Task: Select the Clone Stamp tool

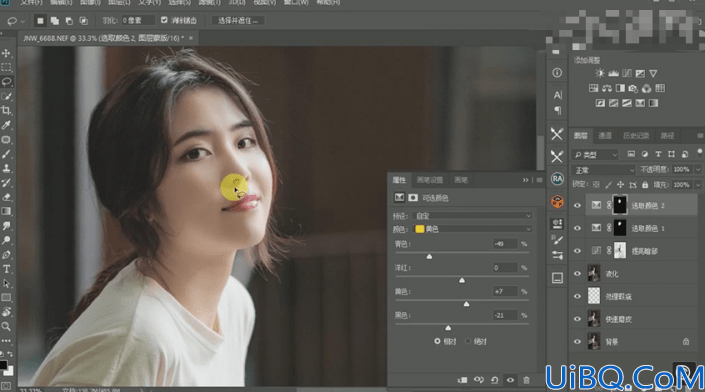Action: click(6, 169)
